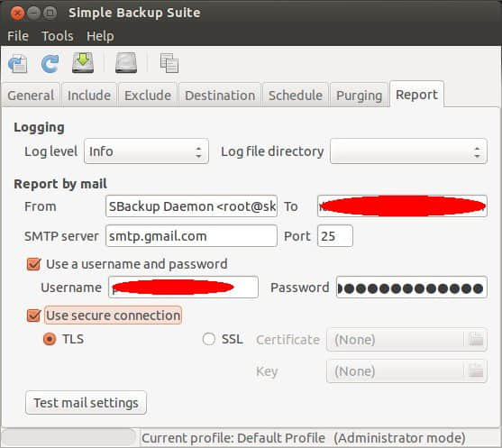Click the backup now green arrow icon
Screen dimensions: 502x448
pyautogui.click(x=83, y=63)
